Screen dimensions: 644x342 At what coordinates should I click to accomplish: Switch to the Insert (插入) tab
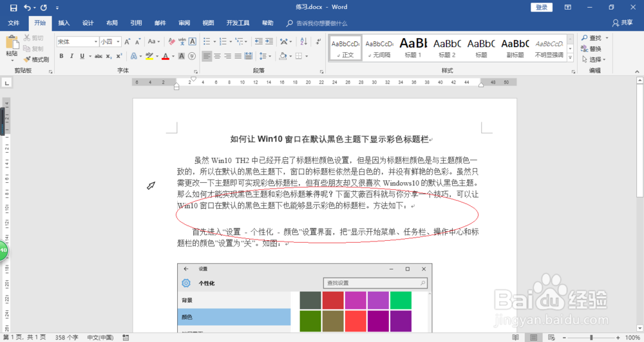click(x=64, y=23)
